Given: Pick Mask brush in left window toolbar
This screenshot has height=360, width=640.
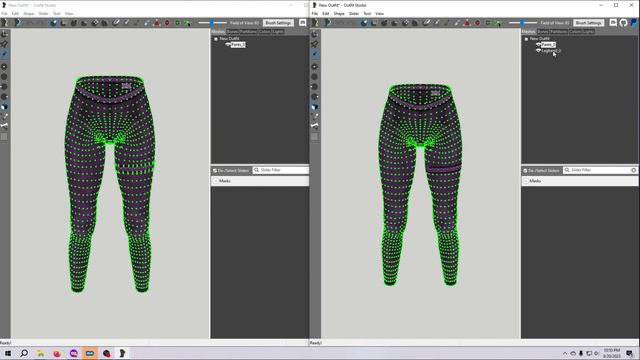Looking at the screenshot, I should pyautogui.click(x=63, y=23).
